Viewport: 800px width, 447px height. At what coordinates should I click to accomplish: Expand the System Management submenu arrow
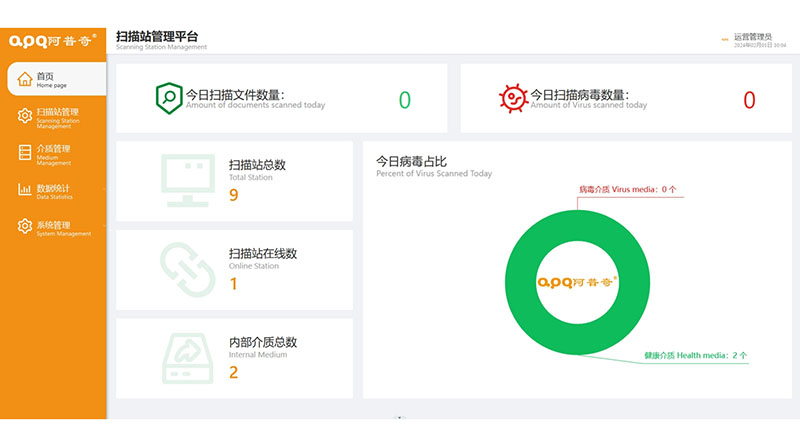coord(102,227)
